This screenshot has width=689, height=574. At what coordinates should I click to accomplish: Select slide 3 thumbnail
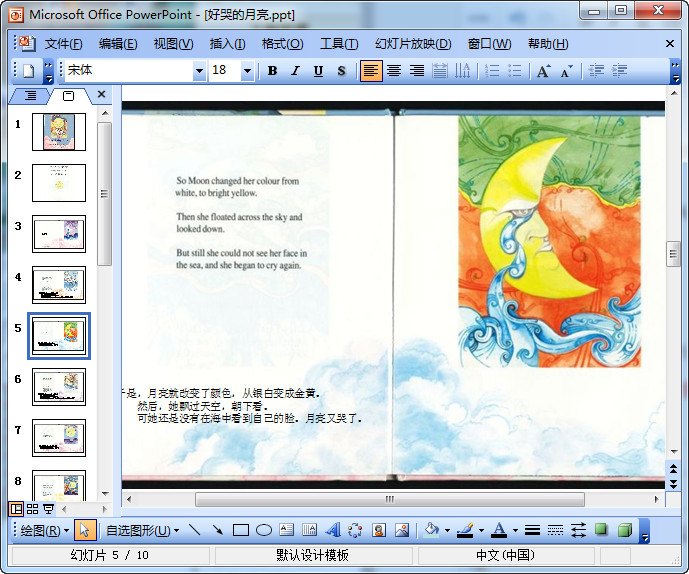point(59,234)
